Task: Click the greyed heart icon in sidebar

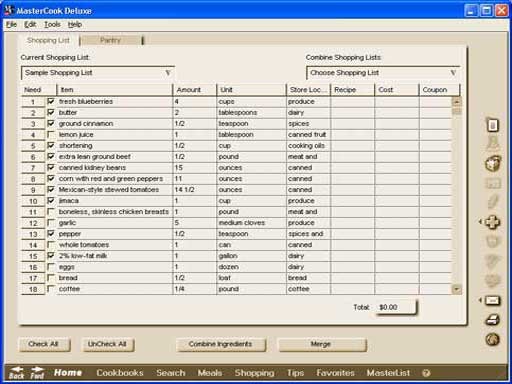Action: click(x=492, y=280)
